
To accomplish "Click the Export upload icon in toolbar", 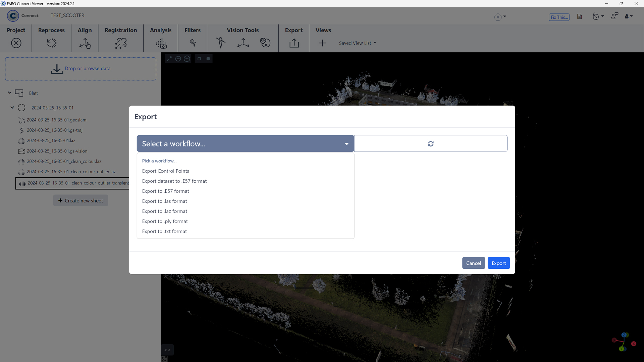I will 294,43.
